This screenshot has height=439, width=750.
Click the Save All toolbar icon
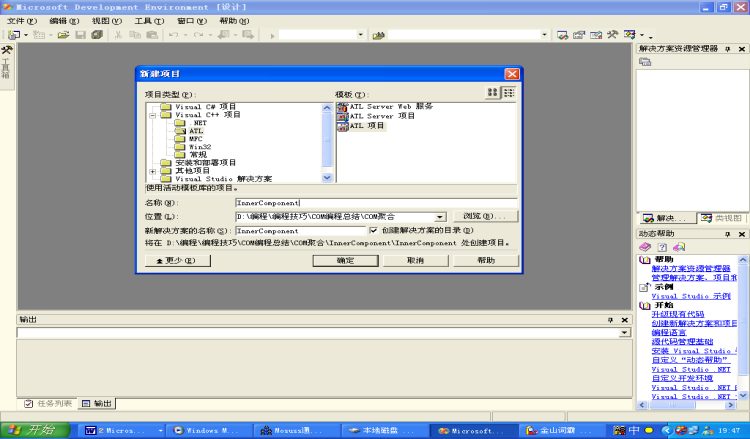pos(97,35)
